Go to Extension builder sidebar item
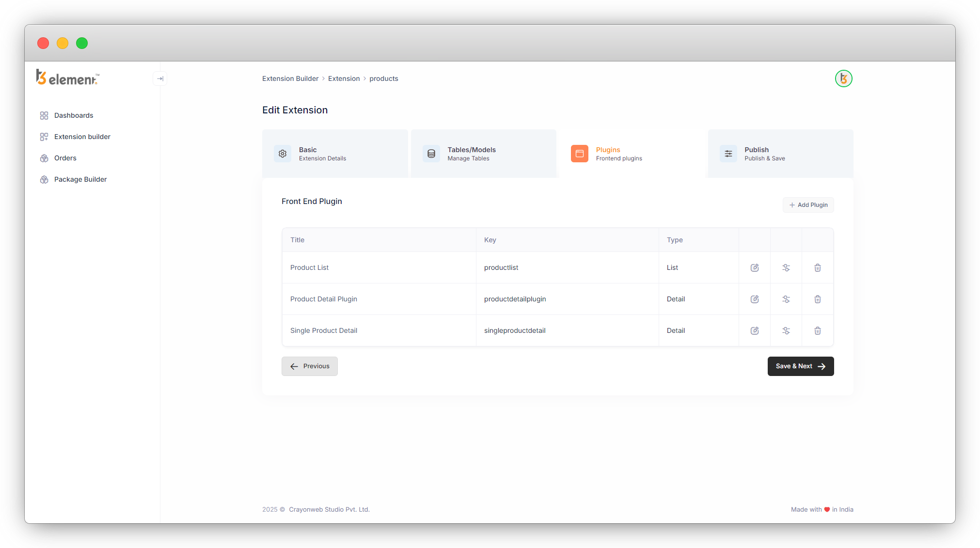Viewport: 980px width, 548px height. click(82, 137)
